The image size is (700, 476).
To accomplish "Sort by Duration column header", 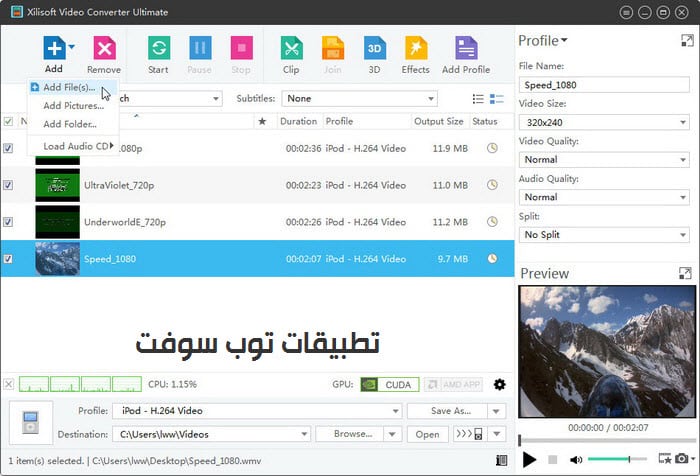I will click(298, 121).
